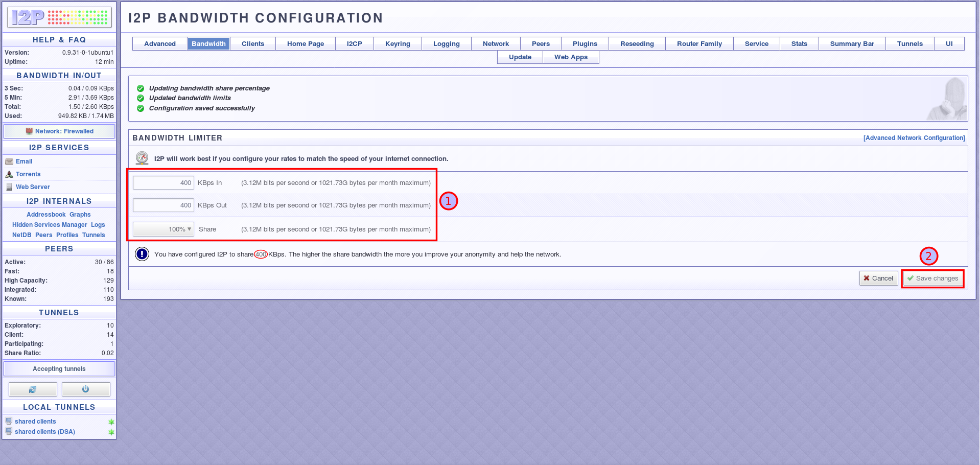Switch to the Tunnels configuration tab
The height and width of the screenshot is (465, 980).
click(909, 44)
